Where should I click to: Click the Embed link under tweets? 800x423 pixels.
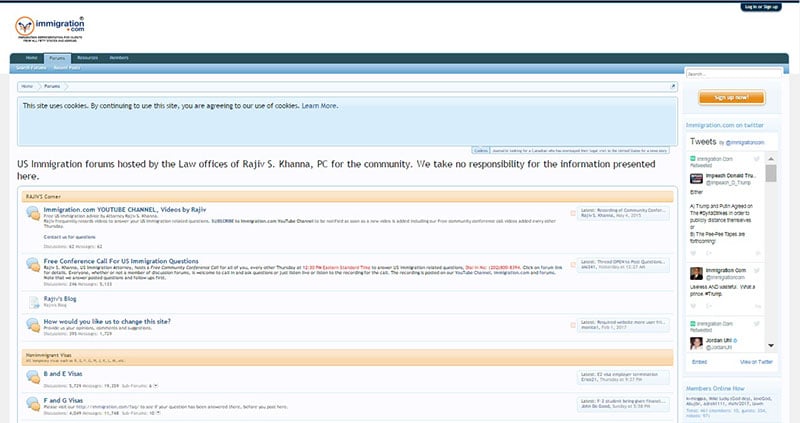pyautogui.click(x=699, y=362)
